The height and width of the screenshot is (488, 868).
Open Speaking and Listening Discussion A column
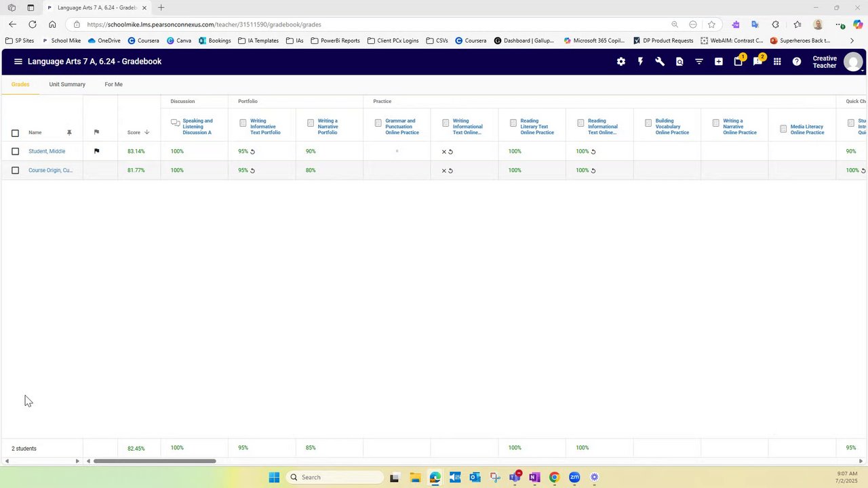tap(197, 127)
